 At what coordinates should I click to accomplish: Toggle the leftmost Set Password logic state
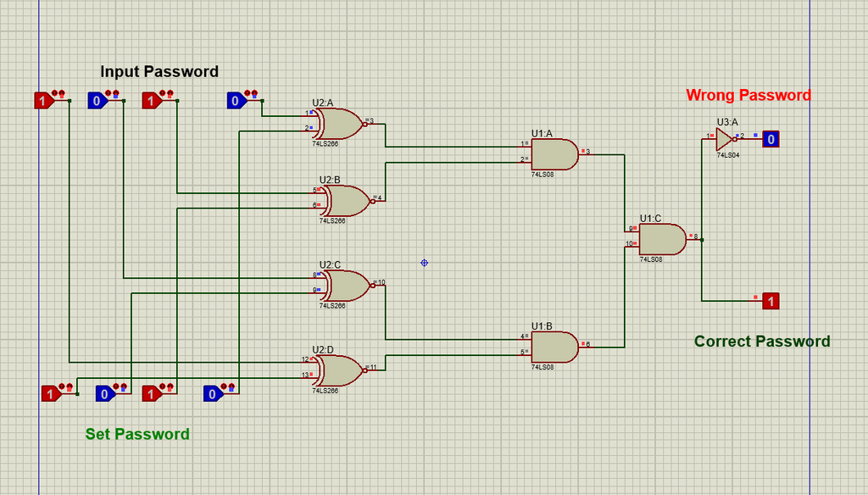point(52,393)
